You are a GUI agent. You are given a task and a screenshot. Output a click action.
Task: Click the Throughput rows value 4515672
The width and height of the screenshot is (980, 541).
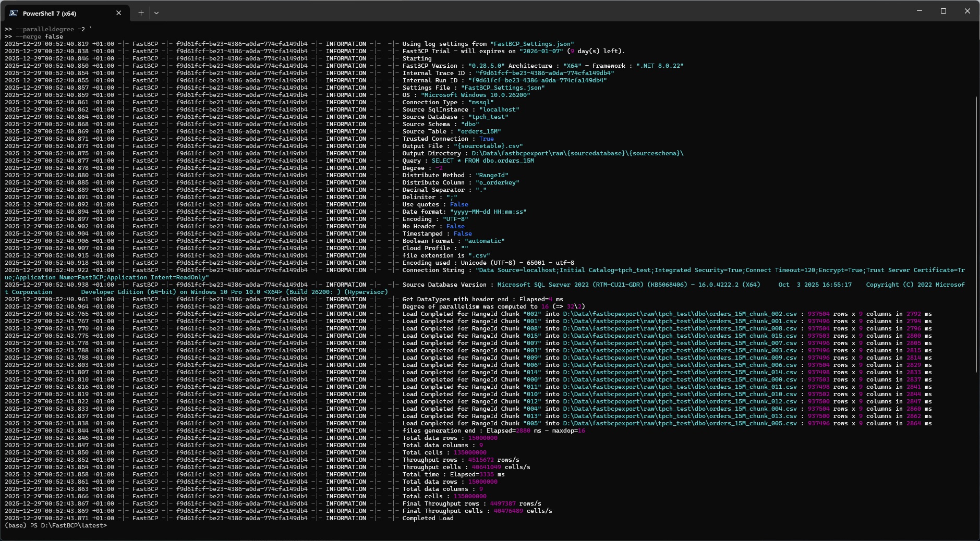(x=480, y=460)
